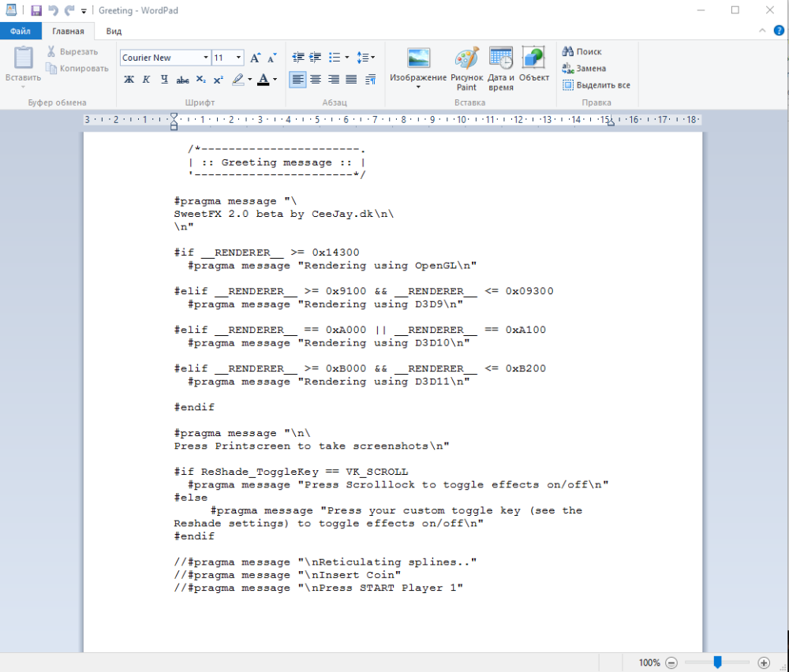Viewport: 789px width, 672px height.
Task: Click the zoom slider handle
Action: click(x=717, y=663)
